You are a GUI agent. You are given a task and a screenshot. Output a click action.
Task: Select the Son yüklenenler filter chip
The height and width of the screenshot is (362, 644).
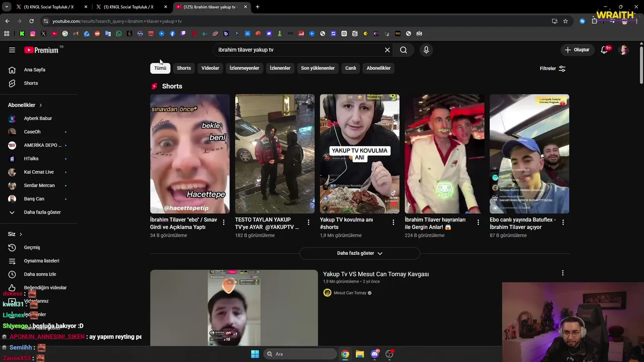(x=318, y=68)
